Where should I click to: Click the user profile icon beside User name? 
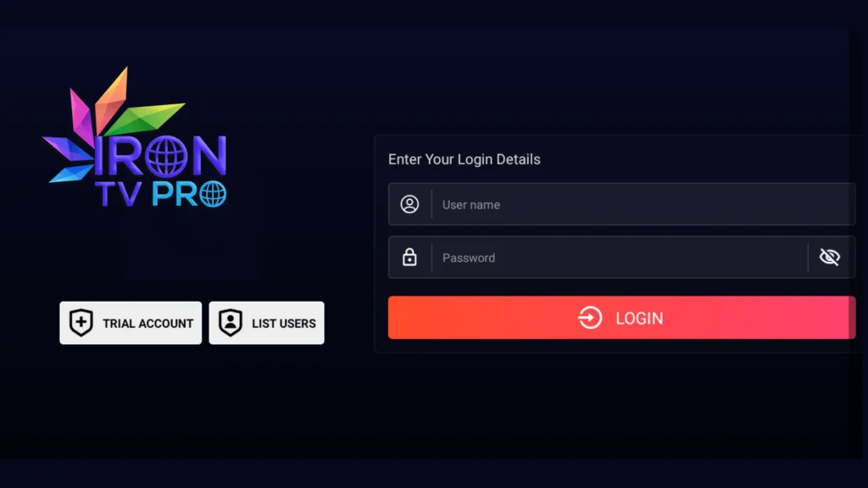click(409, 204)
